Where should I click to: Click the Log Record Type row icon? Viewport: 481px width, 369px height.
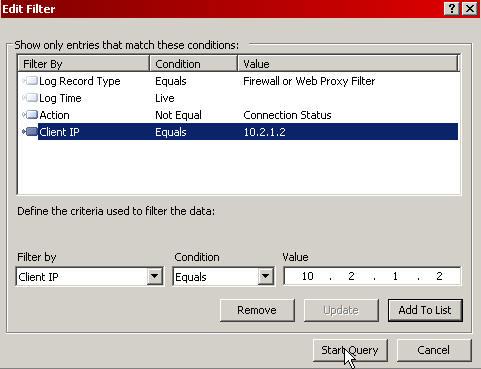pyautogui.click(x=30, y=81)
